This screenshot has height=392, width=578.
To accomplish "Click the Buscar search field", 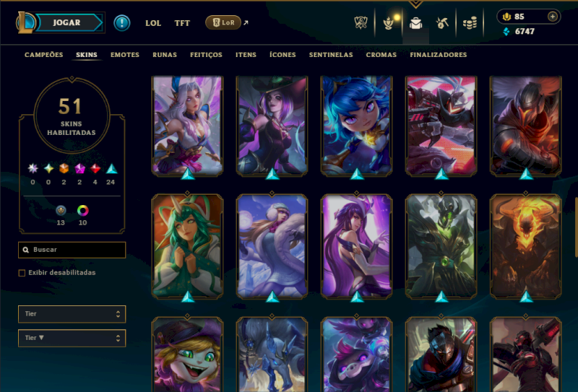I will (72, 250).
